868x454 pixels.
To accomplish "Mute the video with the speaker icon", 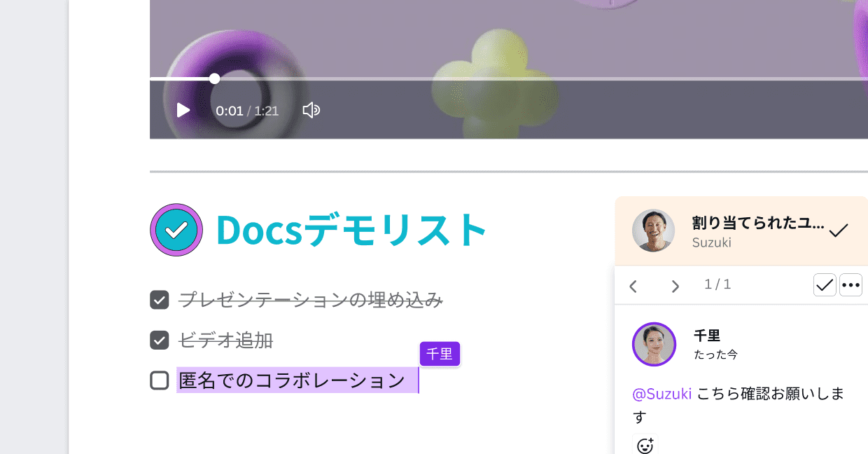I will pos(311,110).
